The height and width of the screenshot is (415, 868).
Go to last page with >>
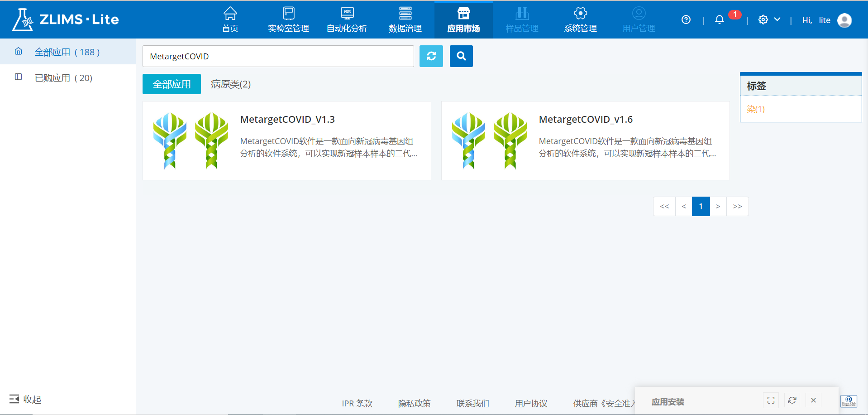(x=738, y=207)
